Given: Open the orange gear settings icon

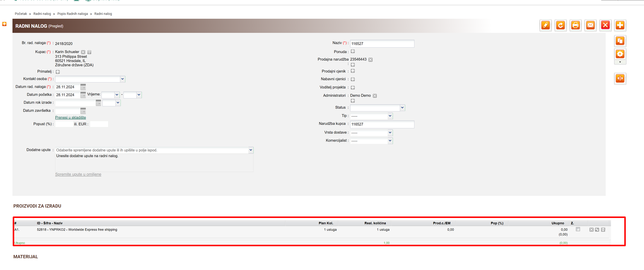Looking at the screenshot, I should (620, 54).
